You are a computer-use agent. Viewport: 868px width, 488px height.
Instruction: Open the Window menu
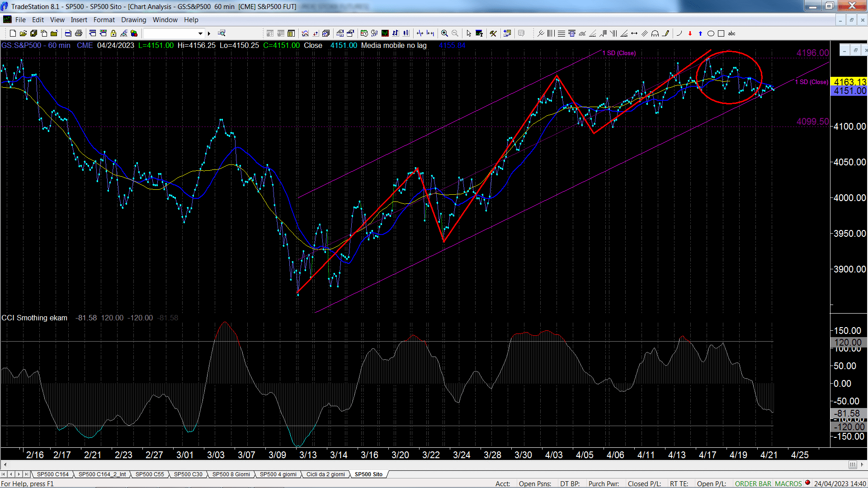tap(165, 20)
